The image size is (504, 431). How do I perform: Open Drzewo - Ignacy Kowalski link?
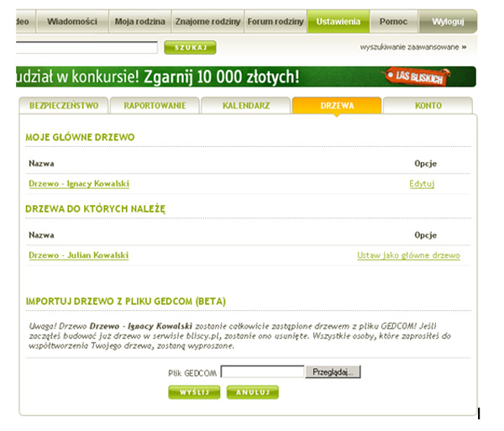pyautogui.click(x=79, y=183)
